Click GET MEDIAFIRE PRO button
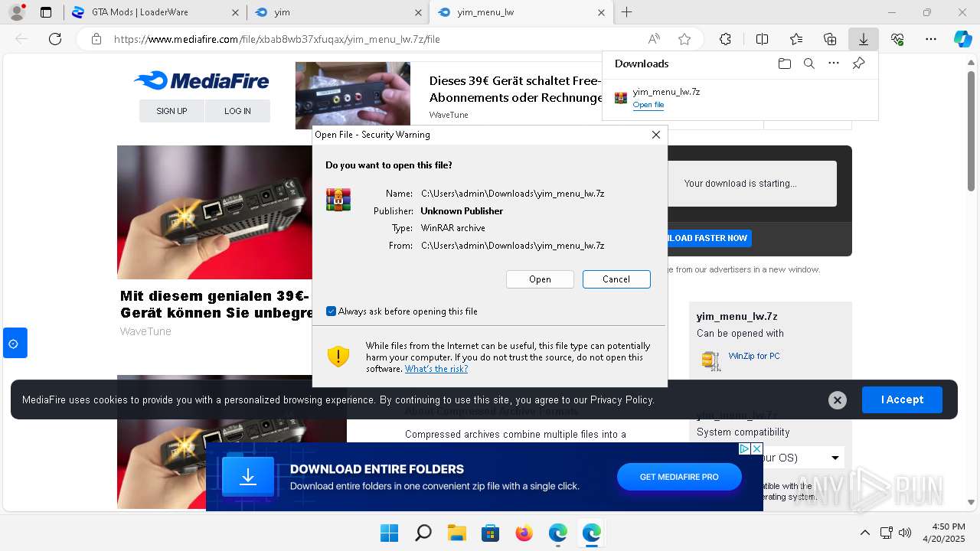Image resolution: width=980 pixels, height=551 pixels. (679, 477)
